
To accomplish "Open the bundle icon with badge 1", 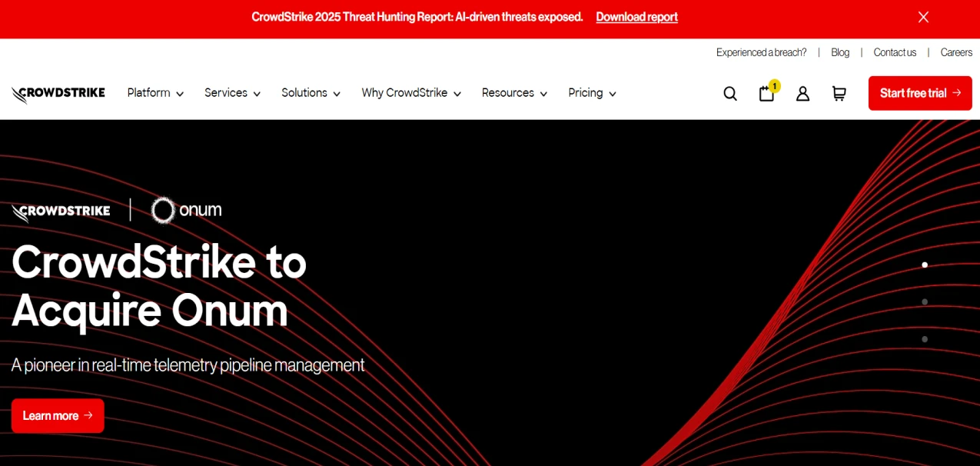I will coord(769,92).
